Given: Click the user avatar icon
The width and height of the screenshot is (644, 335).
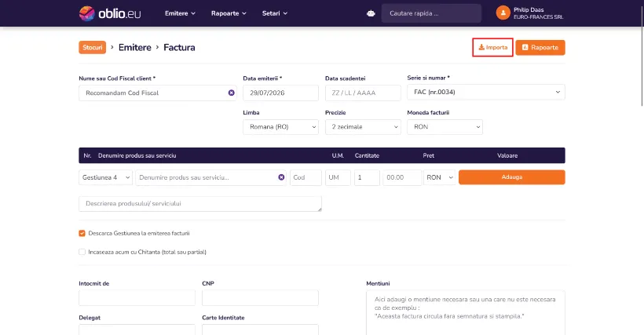Looking at the screenshot, I should tap(503, 13).
